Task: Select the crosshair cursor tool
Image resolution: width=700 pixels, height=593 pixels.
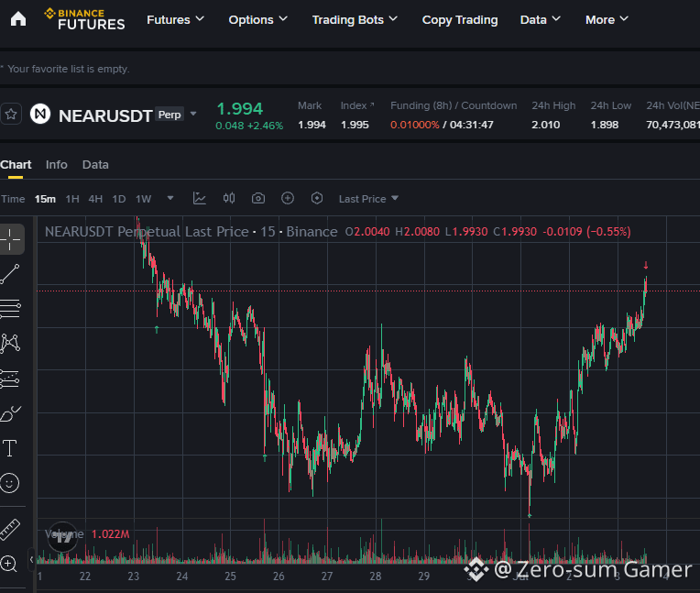Action: [10, 239]
